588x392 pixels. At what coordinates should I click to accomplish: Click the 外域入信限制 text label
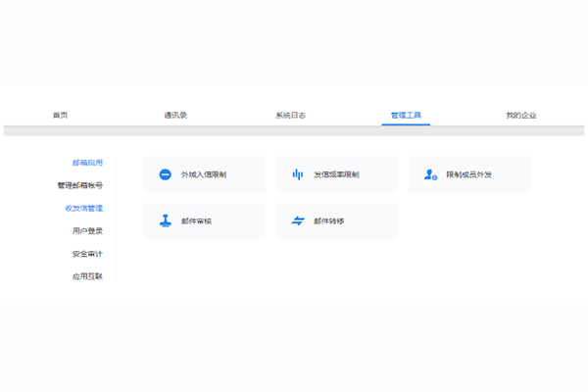pyautogui.click(x=204, y=174)
